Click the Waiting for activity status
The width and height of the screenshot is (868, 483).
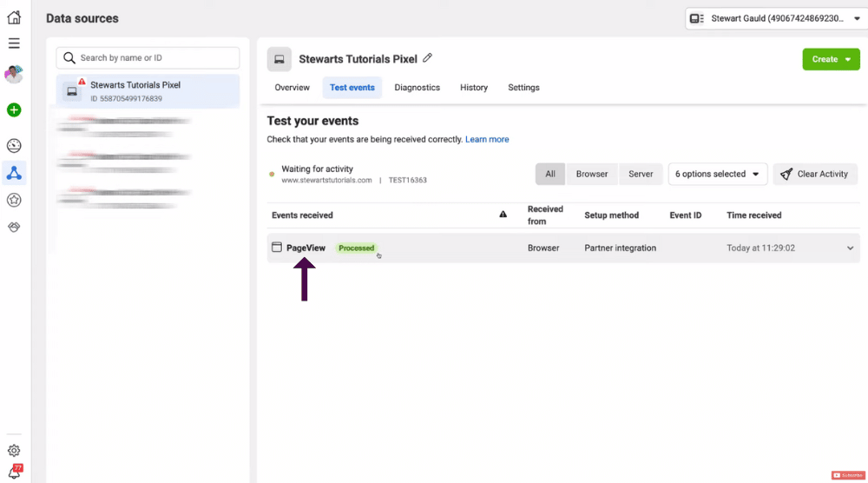(317, 169)
